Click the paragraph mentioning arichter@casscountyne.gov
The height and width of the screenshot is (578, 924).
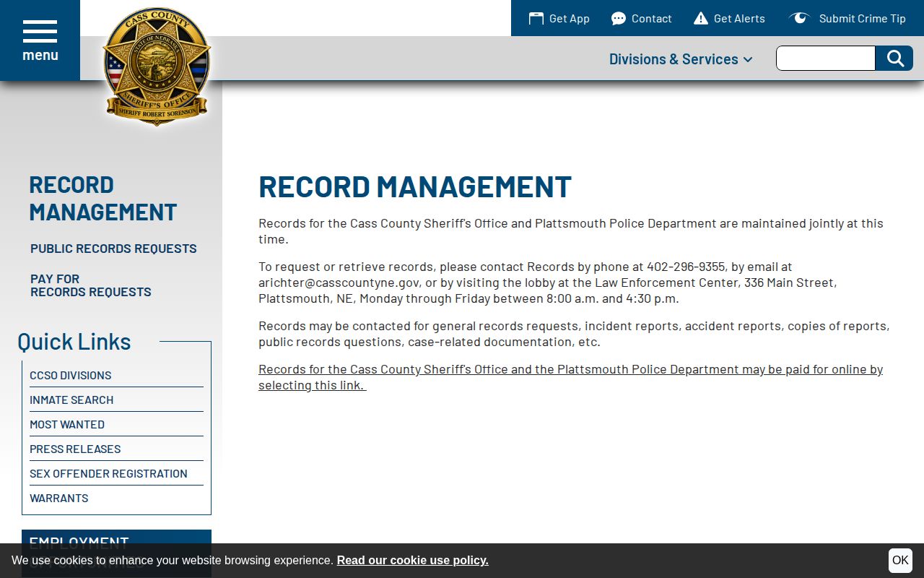(x=548, y=282)
